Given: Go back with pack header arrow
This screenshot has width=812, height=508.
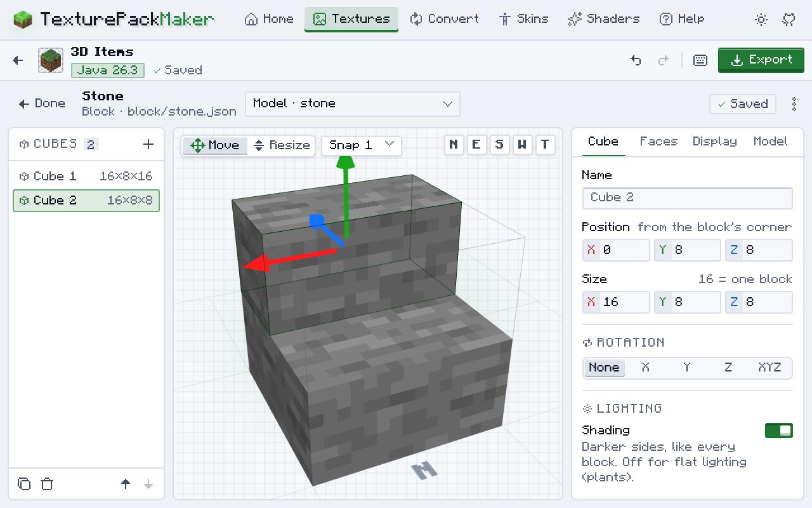Looking at the screenshot, I should (x=18, y=60).
